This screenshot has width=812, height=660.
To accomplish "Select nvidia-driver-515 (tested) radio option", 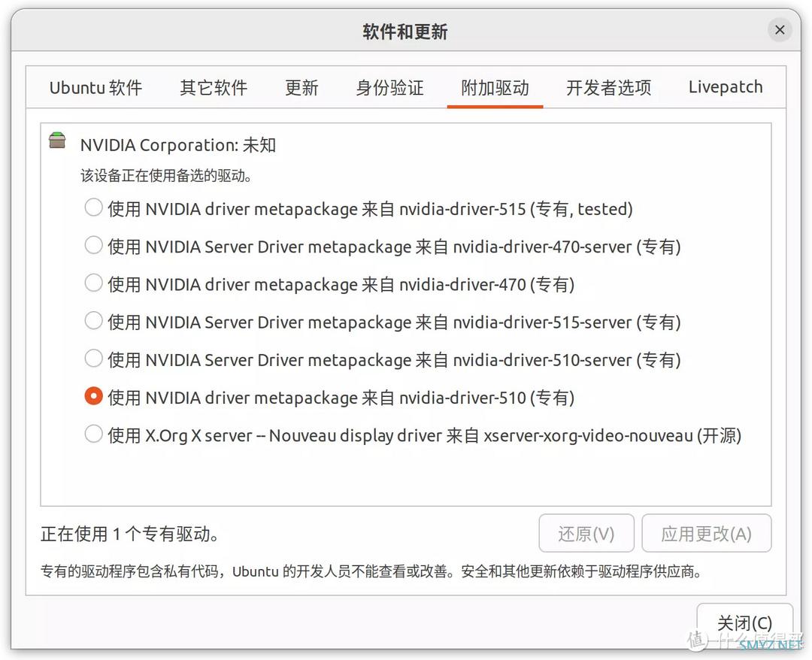I will click(x=93, y=208).
